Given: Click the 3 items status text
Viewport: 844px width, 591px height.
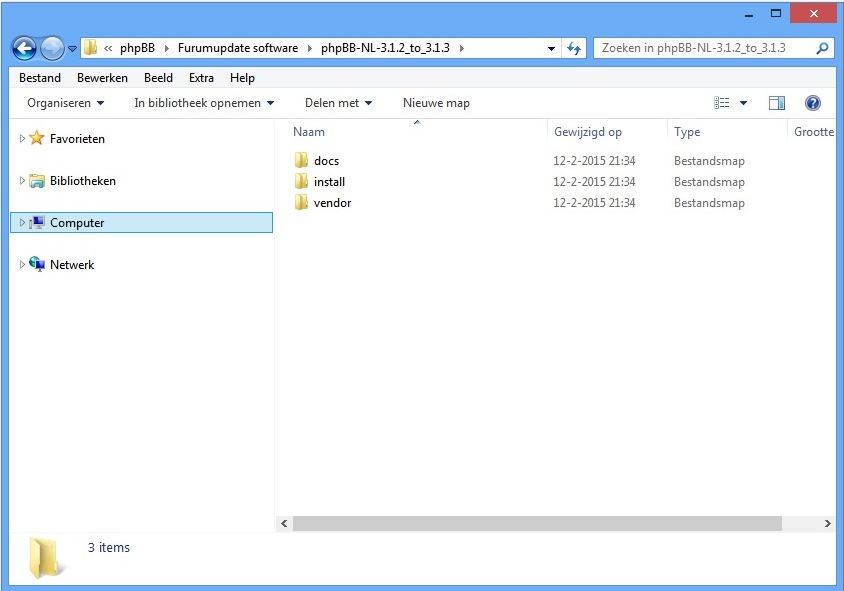Looking at the screenshot, I should [109, 547].
